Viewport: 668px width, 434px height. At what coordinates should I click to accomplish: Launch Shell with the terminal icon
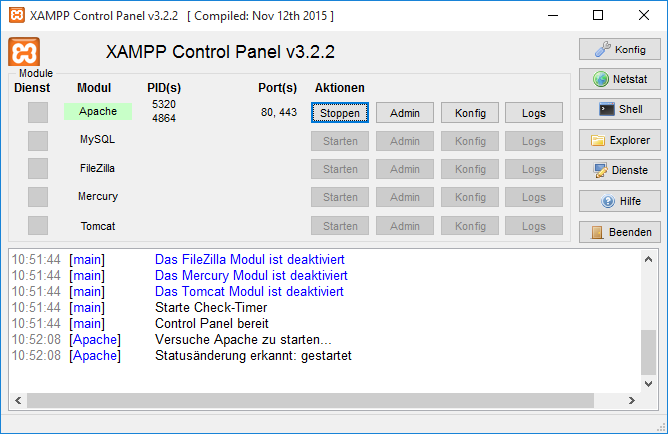coord(619,109)
